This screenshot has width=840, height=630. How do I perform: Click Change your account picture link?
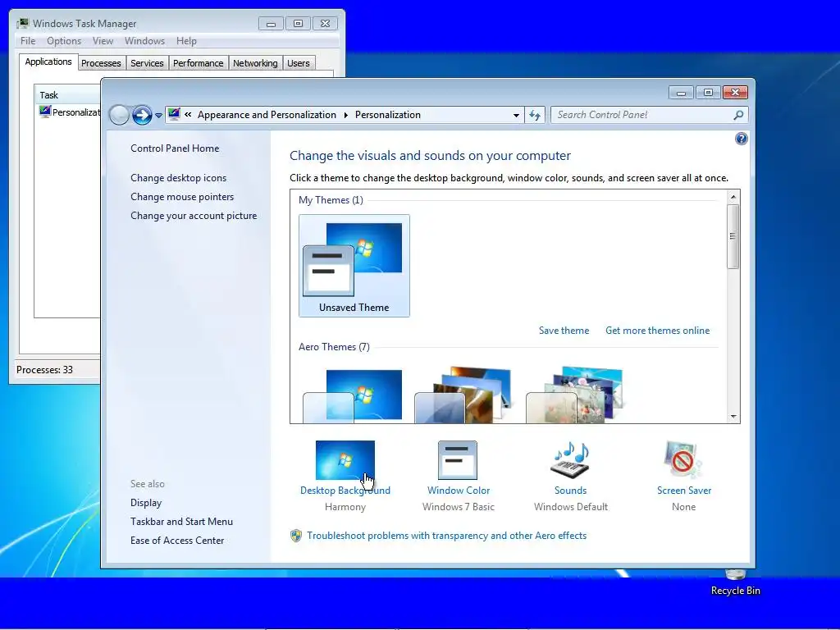(x=194, y=216)
